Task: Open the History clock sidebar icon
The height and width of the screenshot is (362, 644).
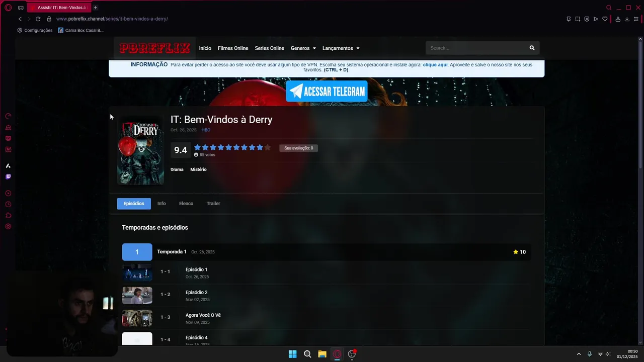Action: click(x=8, y=204)
